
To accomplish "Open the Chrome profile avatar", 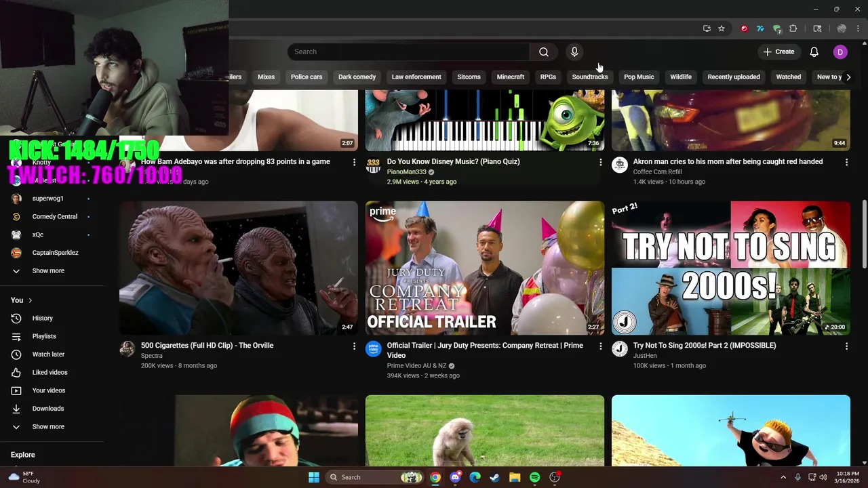I will coord(842,28).
